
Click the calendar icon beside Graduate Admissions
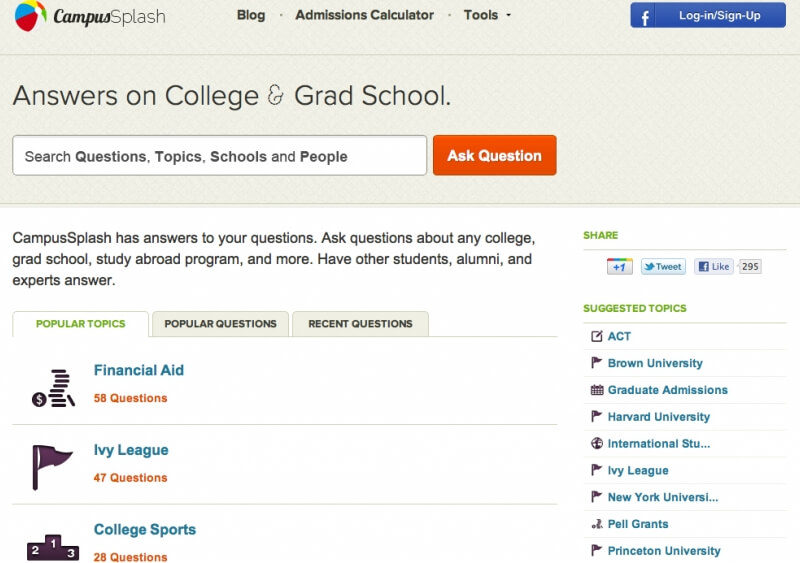(596, 390)
